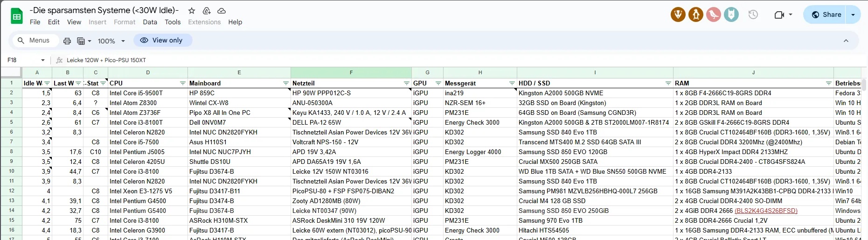Open the Share dropdown arrow
The image size is (868, 240).
point(854,14)
